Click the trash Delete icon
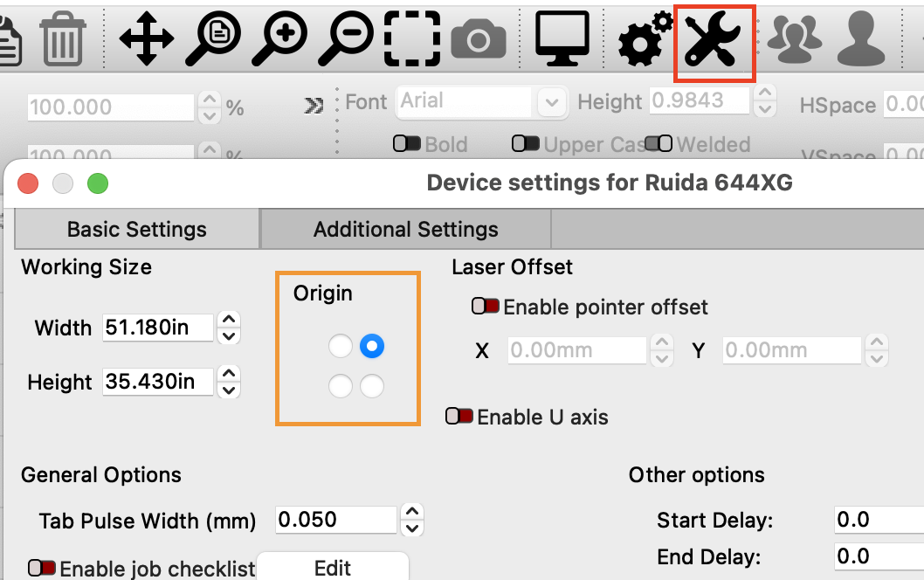Screen dimensions: 924x580 tap(64, 40)
